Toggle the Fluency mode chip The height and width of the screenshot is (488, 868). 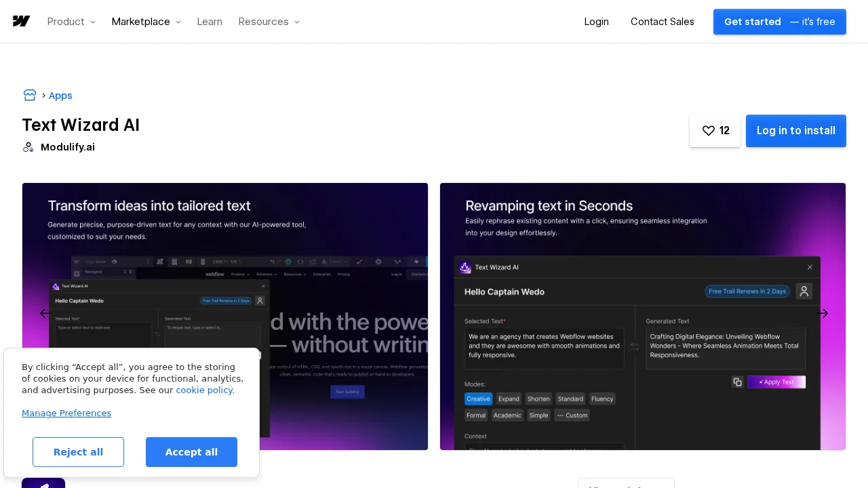[602, 399]
